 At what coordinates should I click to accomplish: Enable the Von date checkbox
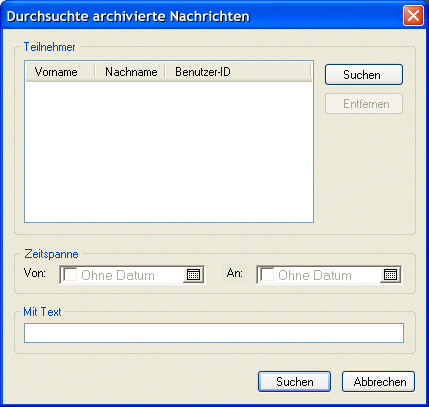[x=70, y=275]
